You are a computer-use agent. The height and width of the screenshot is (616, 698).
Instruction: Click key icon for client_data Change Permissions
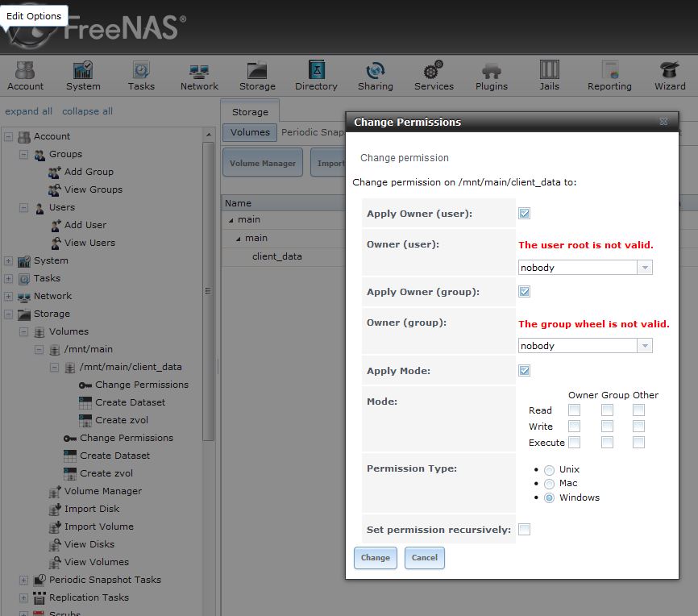pyautogui.click(x=85, y=385)
